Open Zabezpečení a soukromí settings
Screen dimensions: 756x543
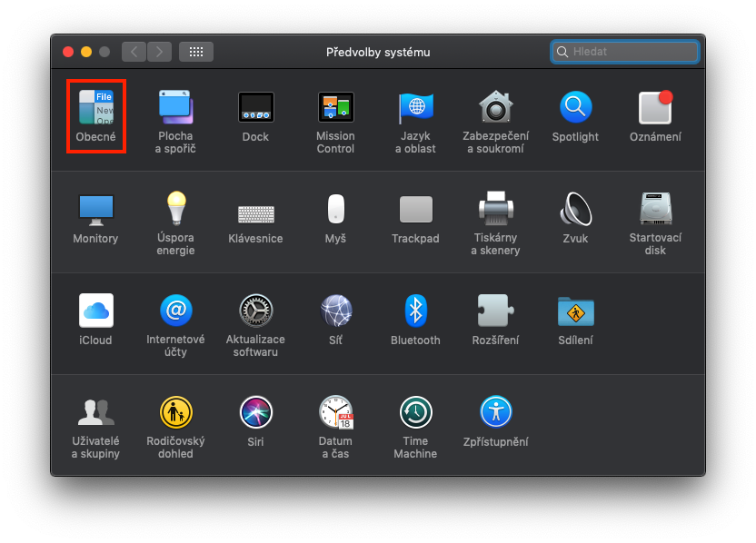pyautogui.click(x=495, y=108)
